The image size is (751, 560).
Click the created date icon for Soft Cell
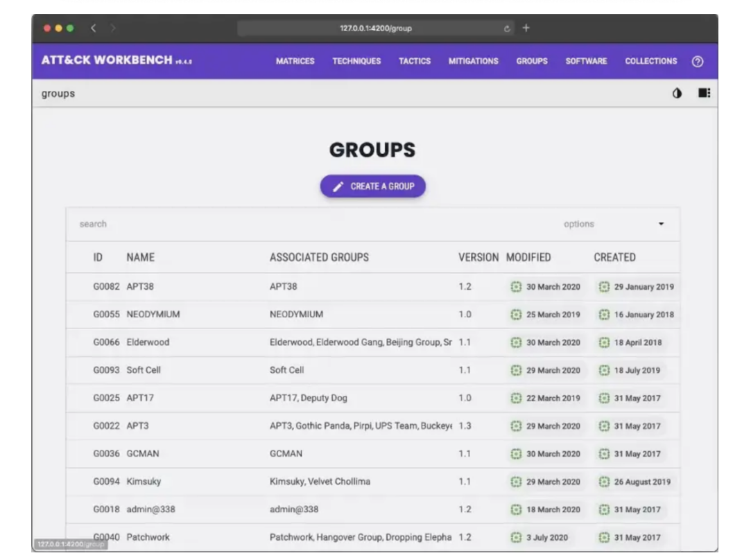coord(604,370)
